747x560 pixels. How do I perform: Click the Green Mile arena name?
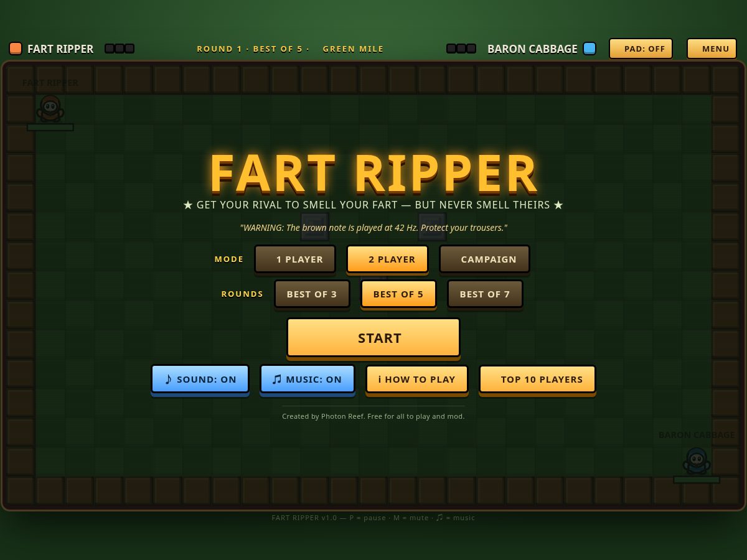tap(353, 49)
